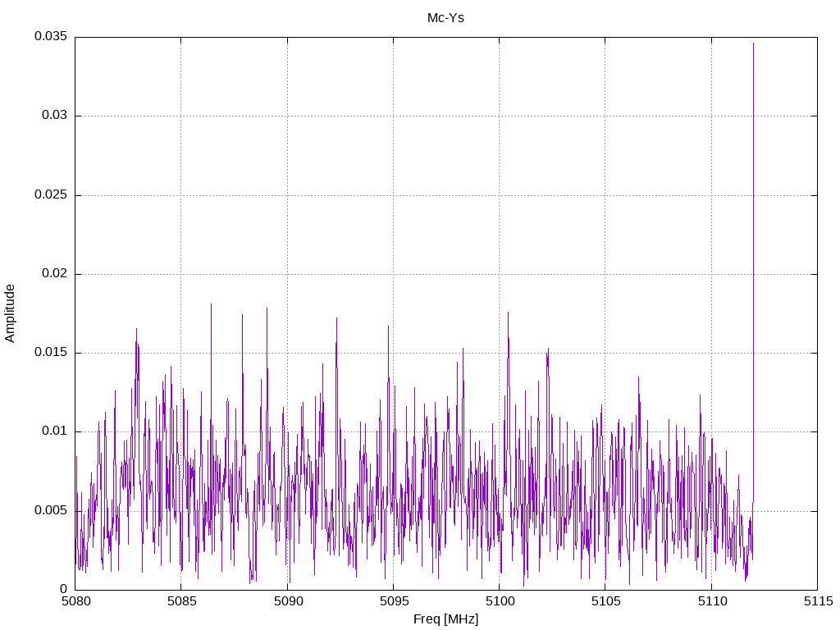Viewport: 840px width, 630px height.
Task: Select the 0.03 y-axis tick label
Action: pyautogui.click(x=53, y=116)
